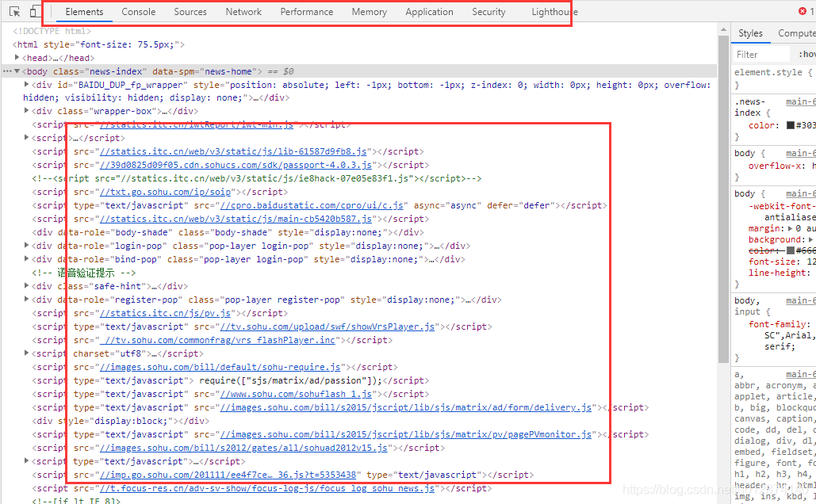
Task: Expand the head element node
Action: point(17,58)
